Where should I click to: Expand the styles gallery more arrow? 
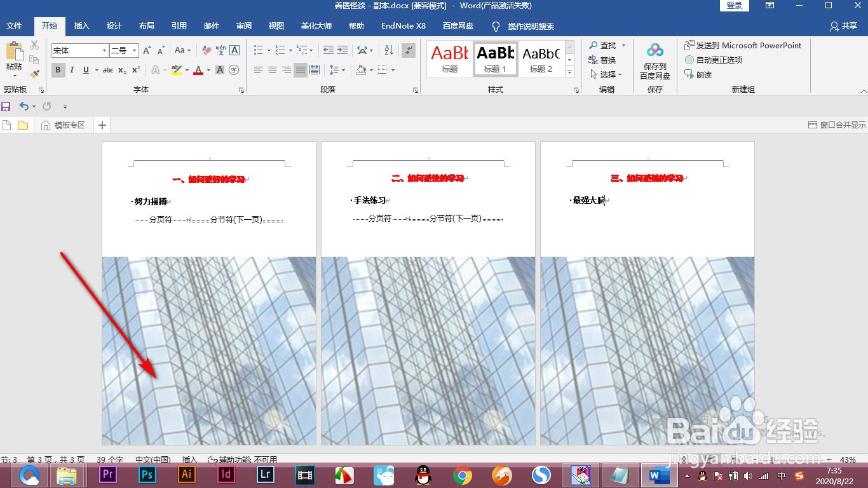(570, 72)
